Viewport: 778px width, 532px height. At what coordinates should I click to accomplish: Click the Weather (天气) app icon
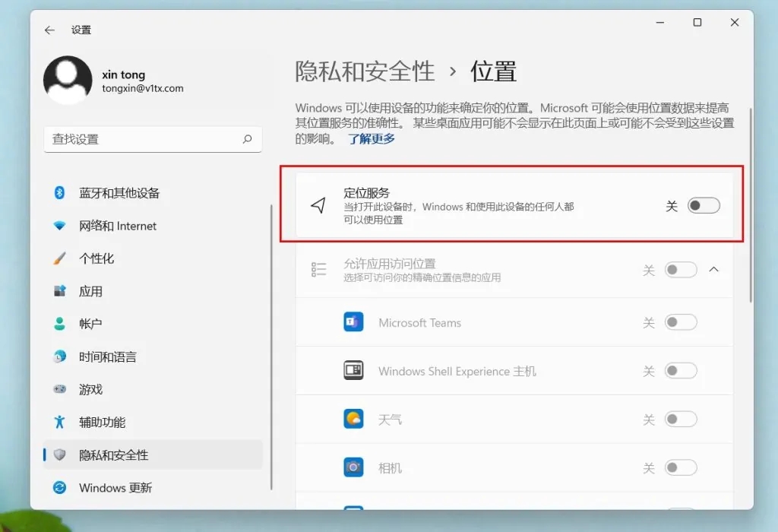353,419
